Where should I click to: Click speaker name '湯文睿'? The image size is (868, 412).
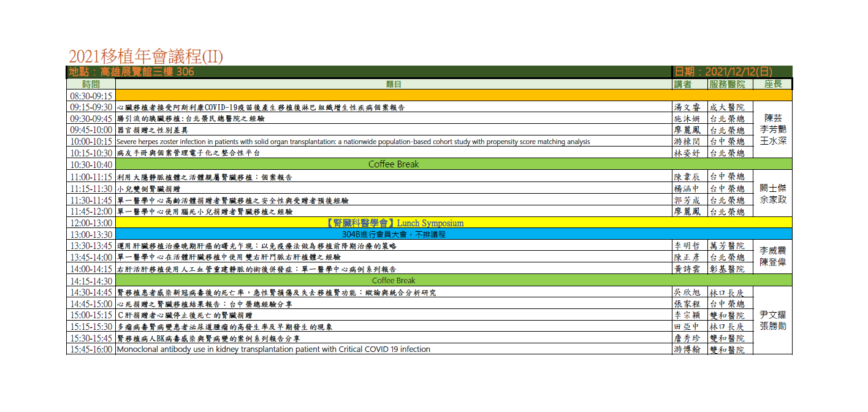tap(686, 107)
